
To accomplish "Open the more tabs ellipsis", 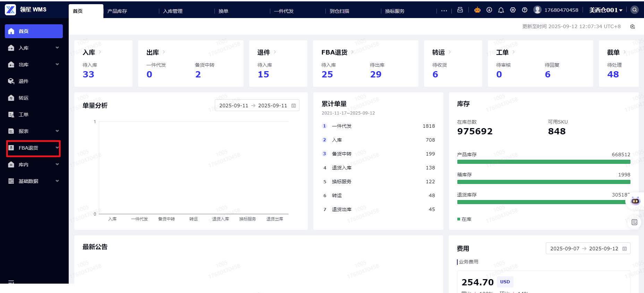I will (444, 11).
